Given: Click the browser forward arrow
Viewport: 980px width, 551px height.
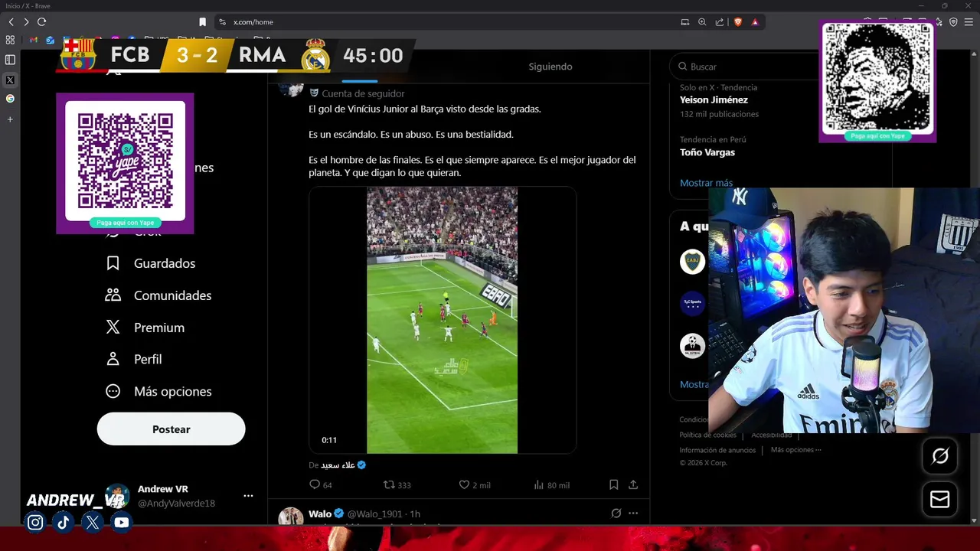Looking at the screenshot, I should [x=26, y=22].
